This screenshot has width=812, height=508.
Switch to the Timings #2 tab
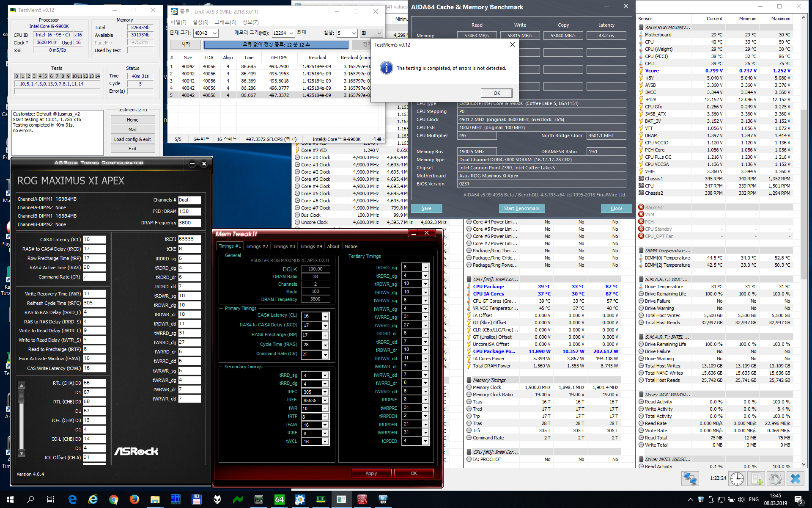(257, 246)
